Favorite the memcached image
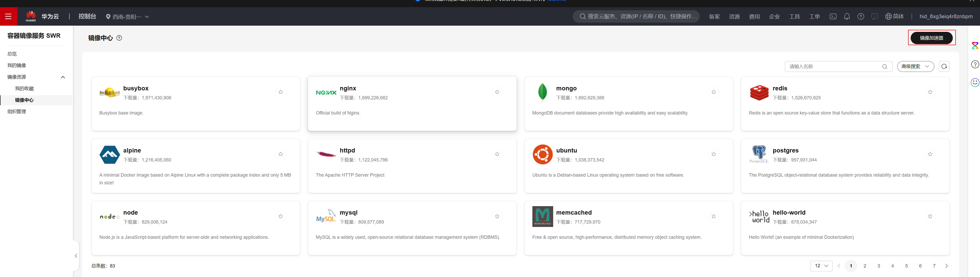The height and width of the screenshot is (277, 980). (x=713, y=216)
